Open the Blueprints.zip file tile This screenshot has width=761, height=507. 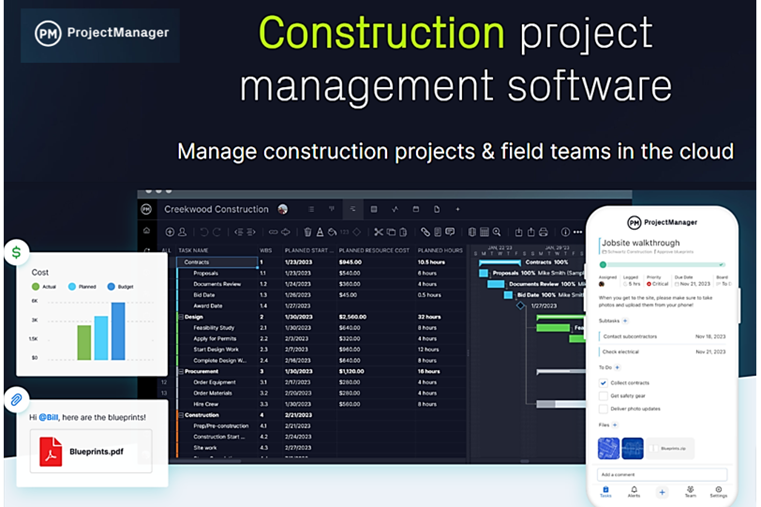point(671,448)
